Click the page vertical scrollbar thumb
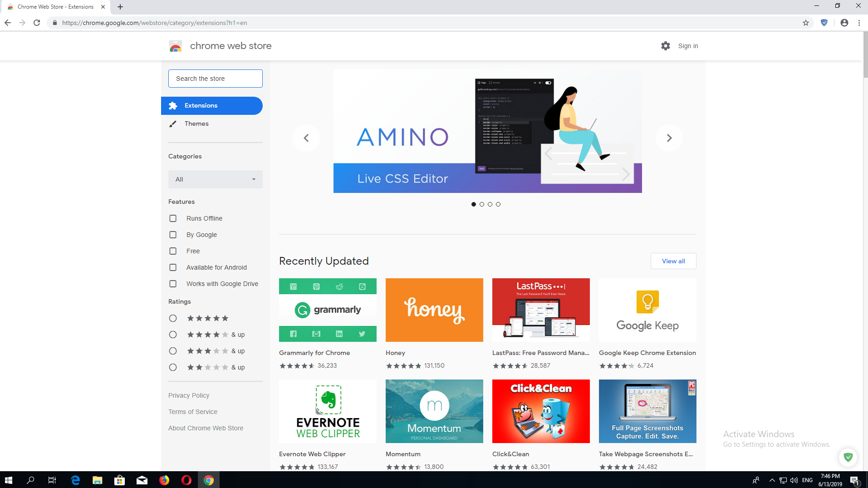 865,54
